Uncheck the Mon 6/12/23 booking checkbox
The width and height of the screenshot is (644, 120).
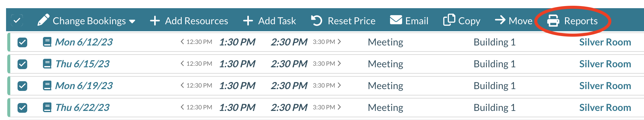coord(22,42)
